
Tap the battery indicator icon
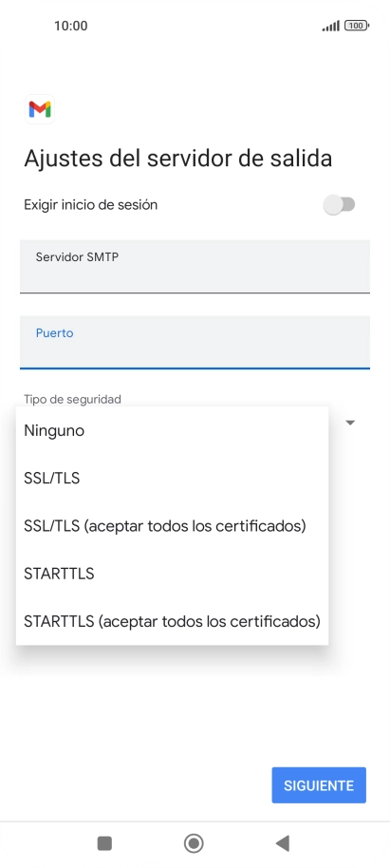(356, 26)
